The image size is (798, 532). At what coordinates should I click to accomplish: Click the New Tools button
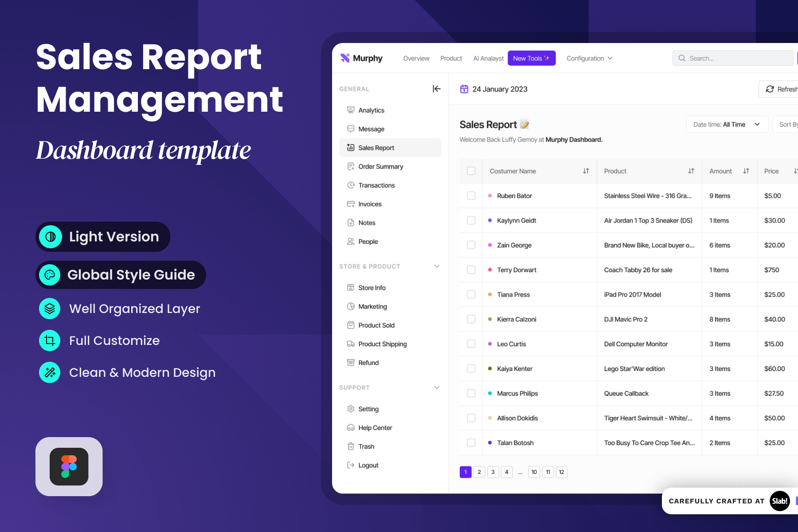pyautogui.click(x=531, y=59)
